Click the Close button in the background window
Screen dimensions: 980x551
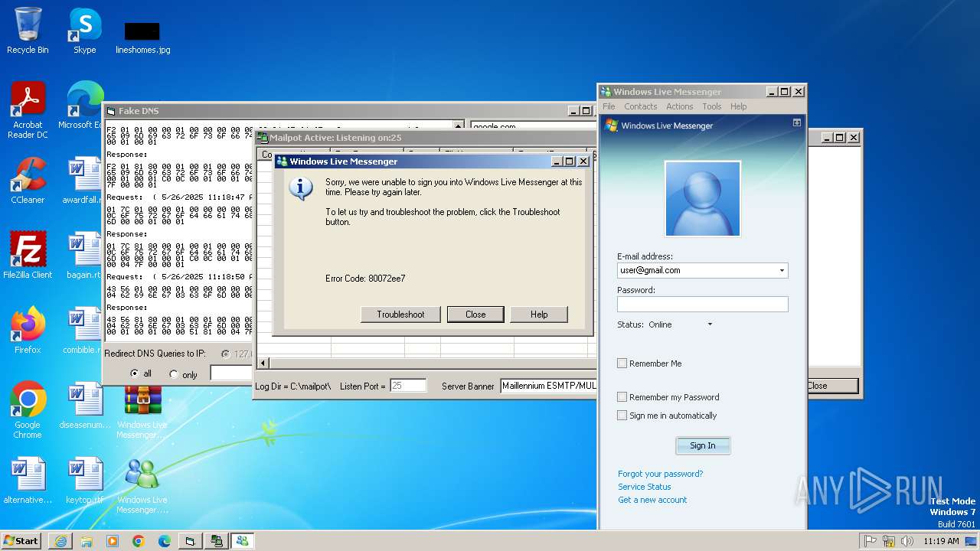pyautogui.click(x=832, y=386)
